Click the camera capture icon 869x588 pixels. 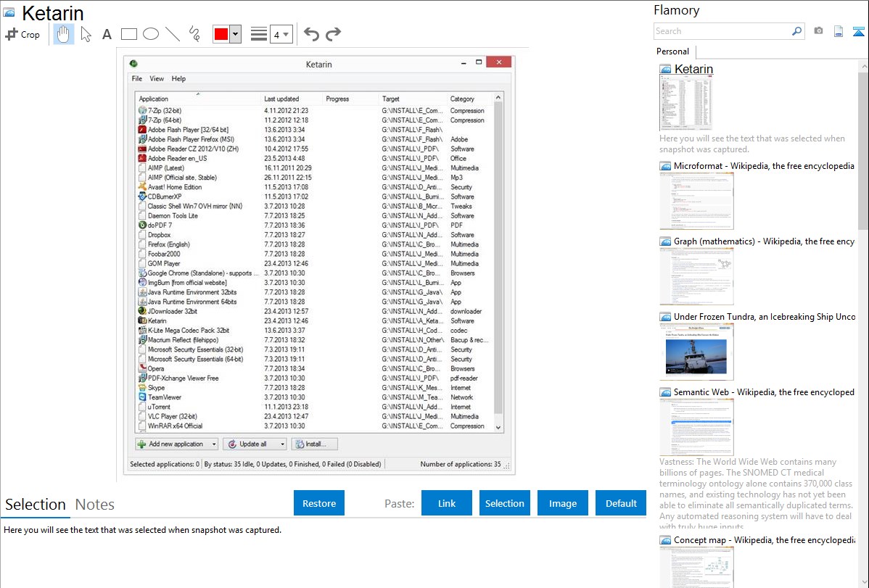(818, 31)
